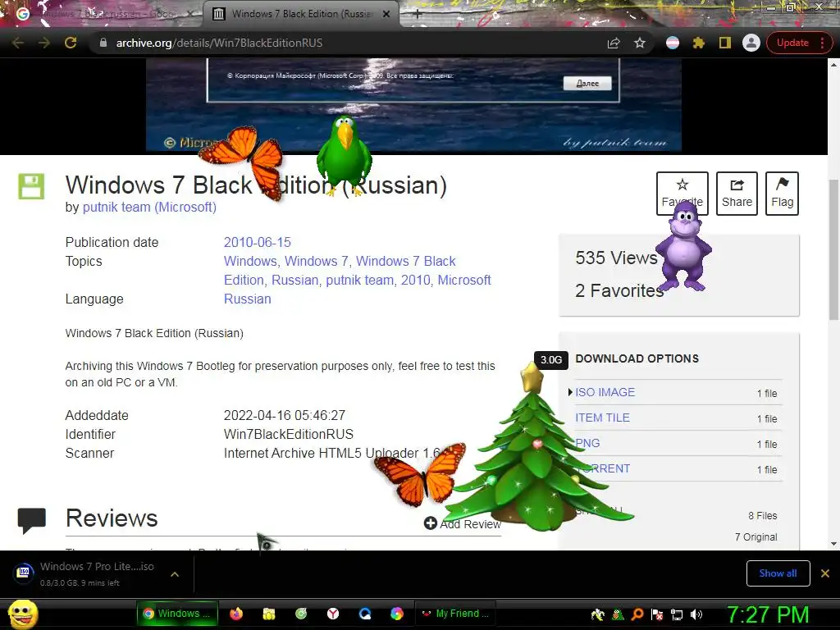Image resolution: width=840 pixels, height=630 pixels.
Task: Reload the archive.org page
Action: pyautogui.click(x=71, y=43)
